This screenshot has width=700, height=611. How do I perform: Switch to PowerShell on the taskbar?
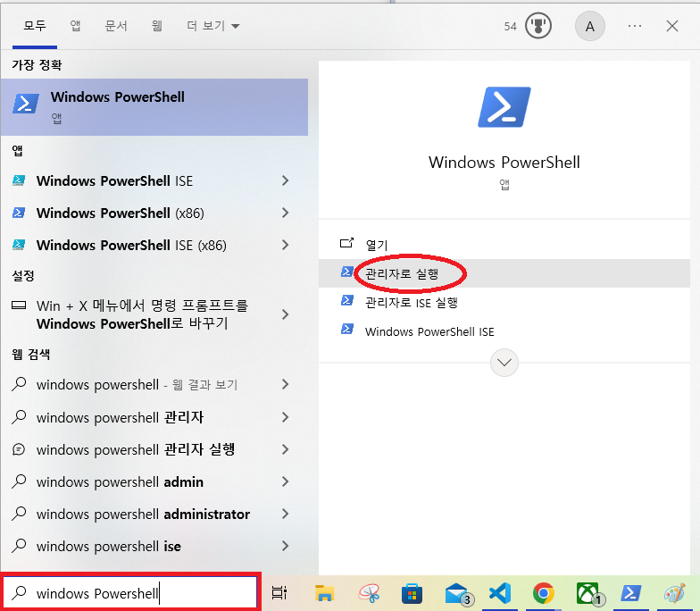[630, 593]
